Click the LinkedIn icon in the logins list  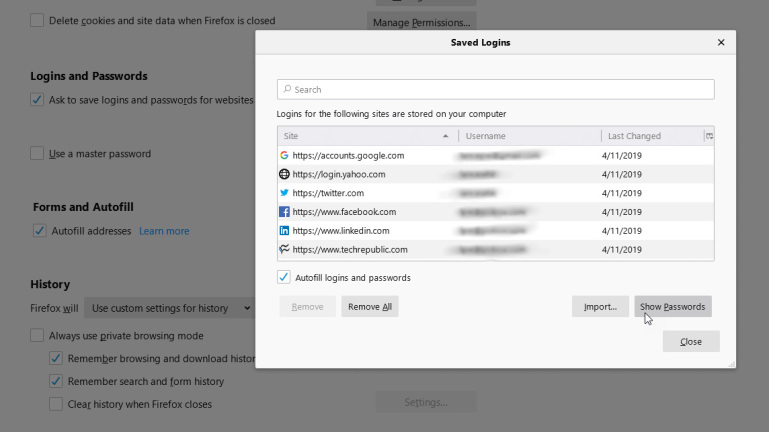(x=284, y=230)
